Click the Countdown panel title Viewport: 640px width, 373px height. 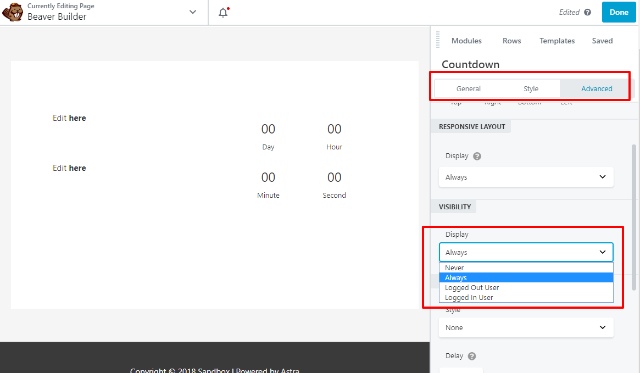[470, 64]
